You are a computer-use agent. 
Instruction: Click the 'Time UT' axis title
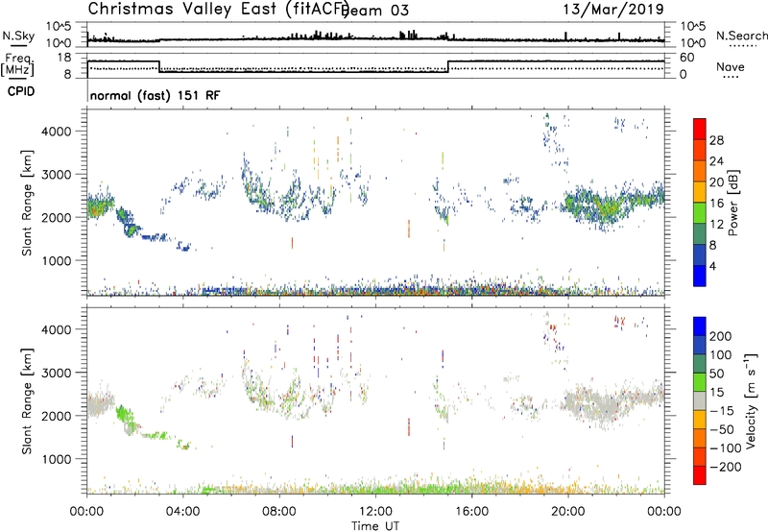375,526
